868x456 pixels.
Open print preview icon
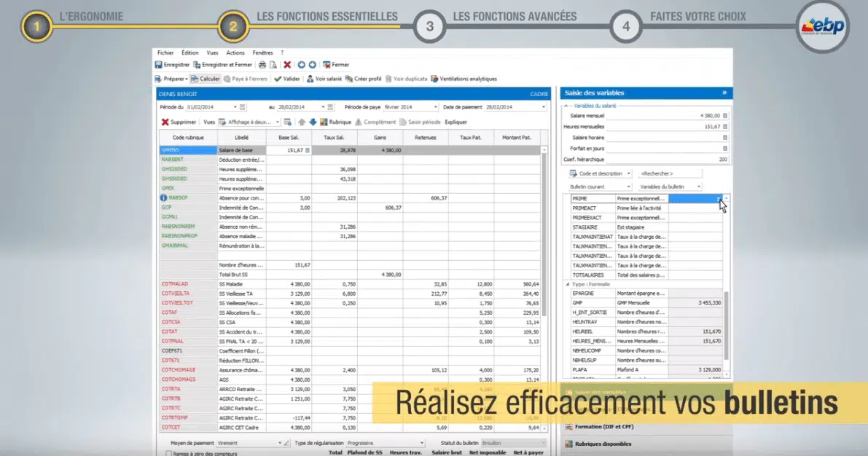[x=273, y=65]
